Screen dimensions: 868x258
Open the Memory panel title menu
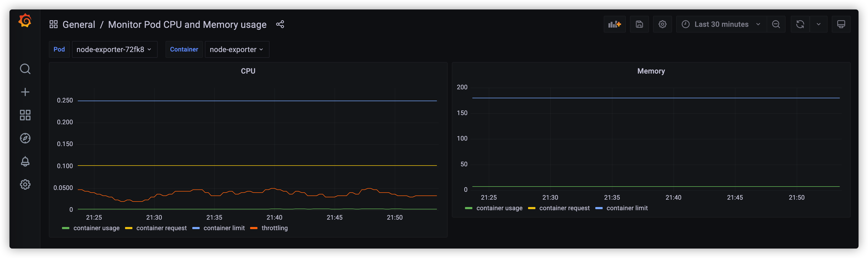tap(651, 71)
